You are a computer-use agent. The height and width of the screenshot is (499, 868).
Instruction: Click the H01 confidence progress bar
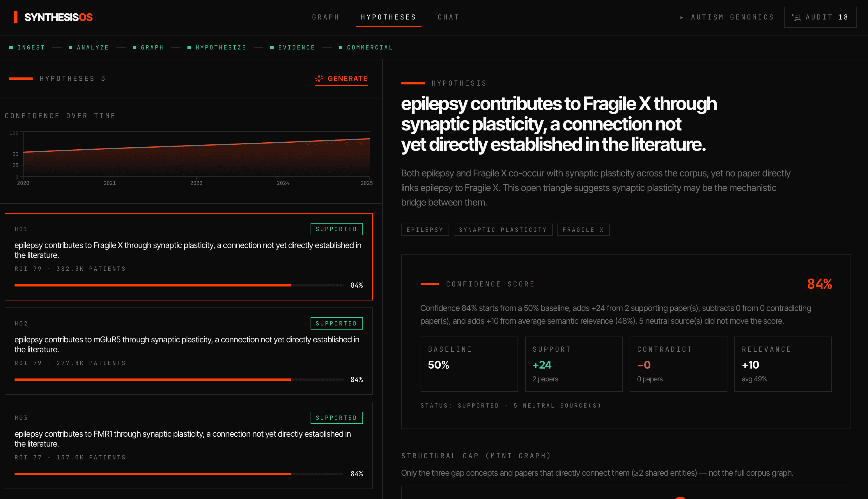pos(179,285)
